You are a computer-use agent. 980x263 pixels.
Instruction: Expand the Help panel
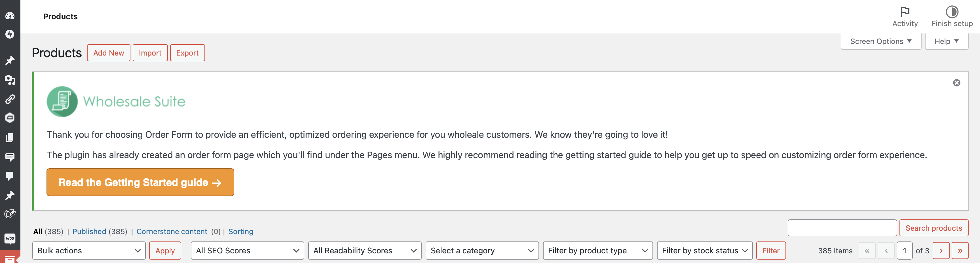point(946,41)
